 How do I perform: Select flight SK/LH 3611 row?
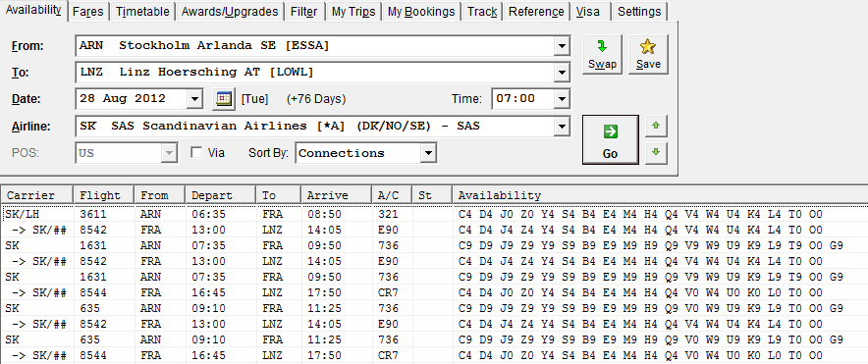(434, 214)
